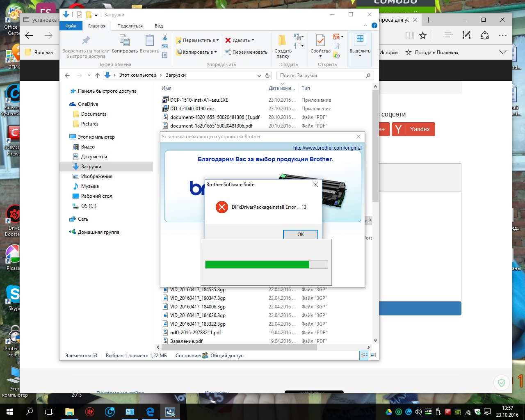This screenshot has width=525, height=420.
Task: Select Рабочий стол in the navigation pane
Action: 96,196
